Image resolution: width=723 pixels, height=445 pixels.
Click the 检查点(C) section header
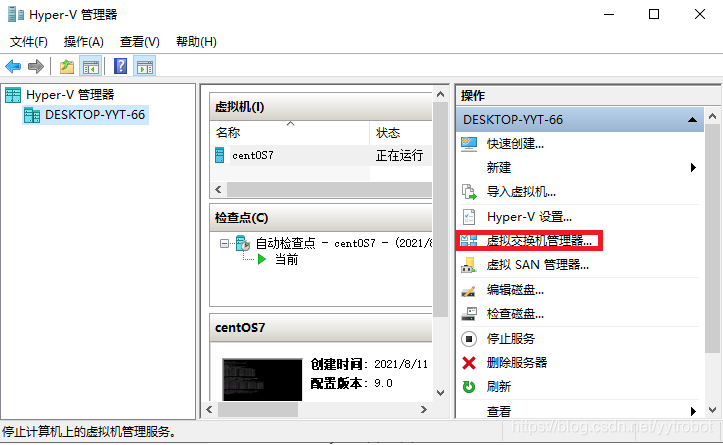point(320,218)
